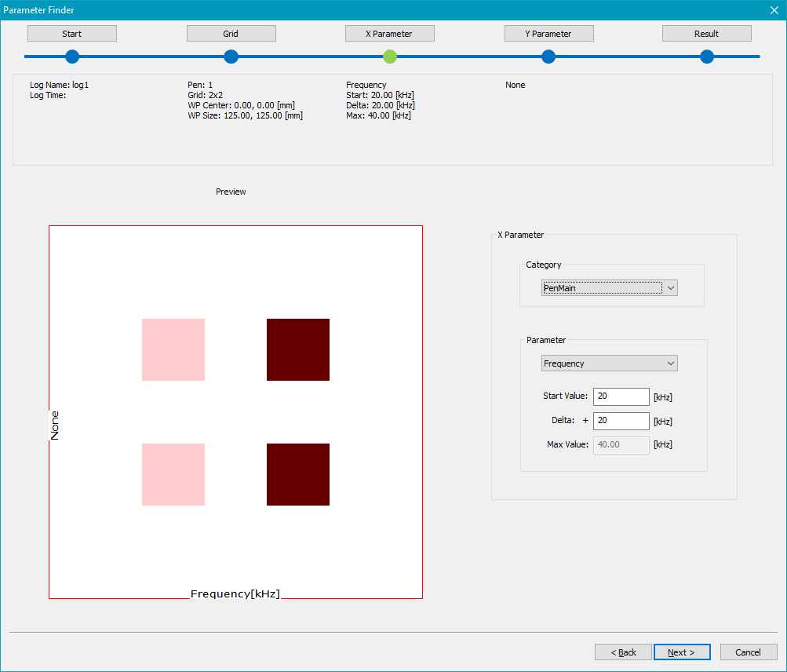
Task: Jump to the Result step button
Action: 706,34
